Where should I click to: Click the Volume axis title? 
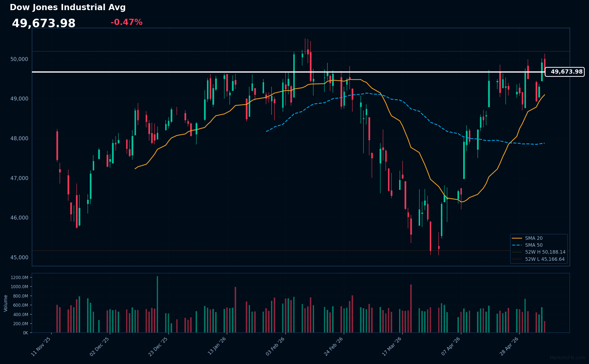[x=6, y=303]
